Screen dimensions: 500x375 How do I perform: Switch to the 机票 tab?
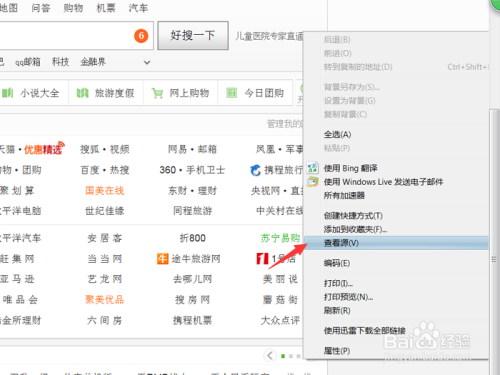(106, 8)
